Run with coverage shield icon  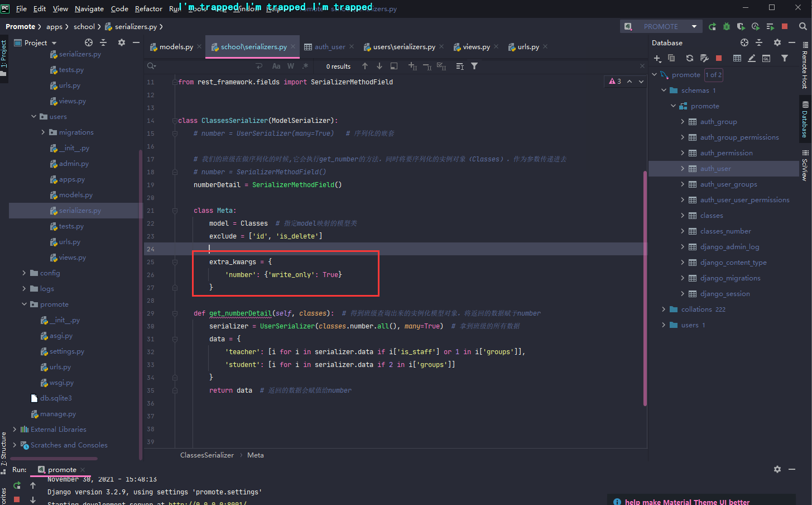click(741, 26)
